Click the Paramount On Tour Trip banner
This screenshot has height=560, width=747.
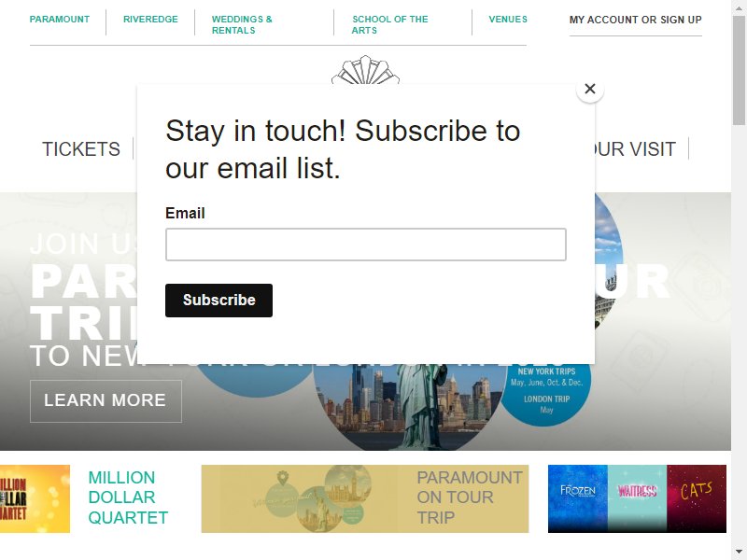click(x=365, y=498)
